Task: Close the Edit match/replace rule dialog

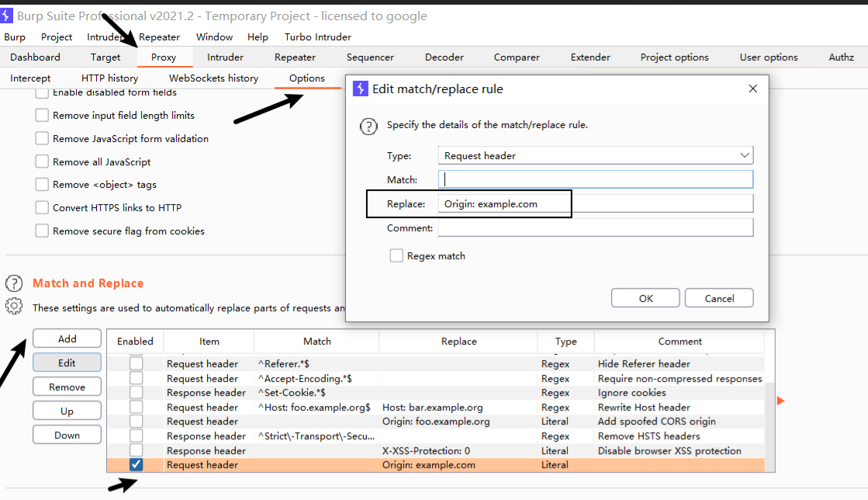Action: pyautogui.click(x=753, y=89)
